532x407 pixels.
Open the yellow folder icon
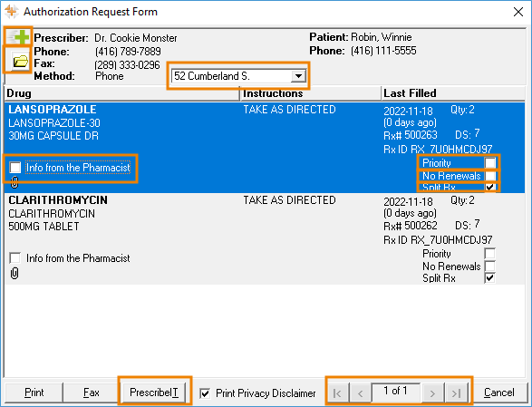click(x=18, y=61)
